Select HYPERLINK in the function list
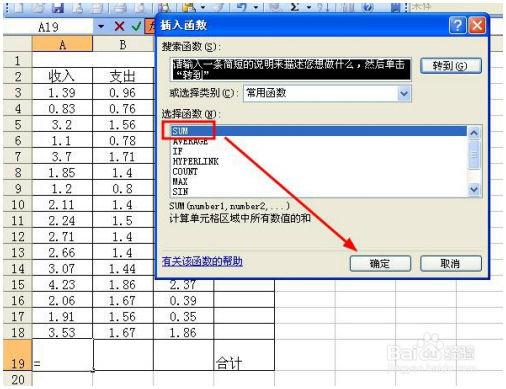The height and width of the screenshot is (389, 506). click(195, 161)
